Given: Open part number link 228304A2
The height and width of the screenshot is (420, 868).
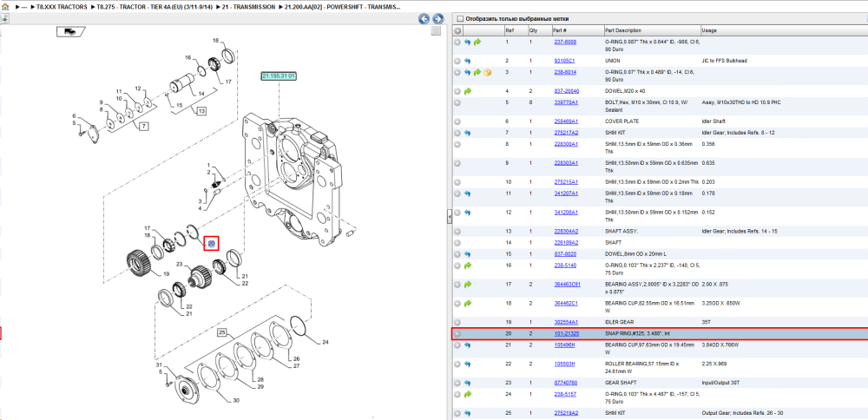Looking at the screenshot, I should (x=566, y=232).
